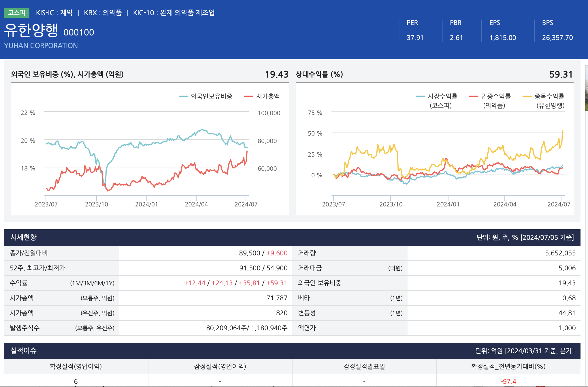Toggle the 시가총액 series in chart legend
This screenshot has height=387, width=588.
coord(268,96)
